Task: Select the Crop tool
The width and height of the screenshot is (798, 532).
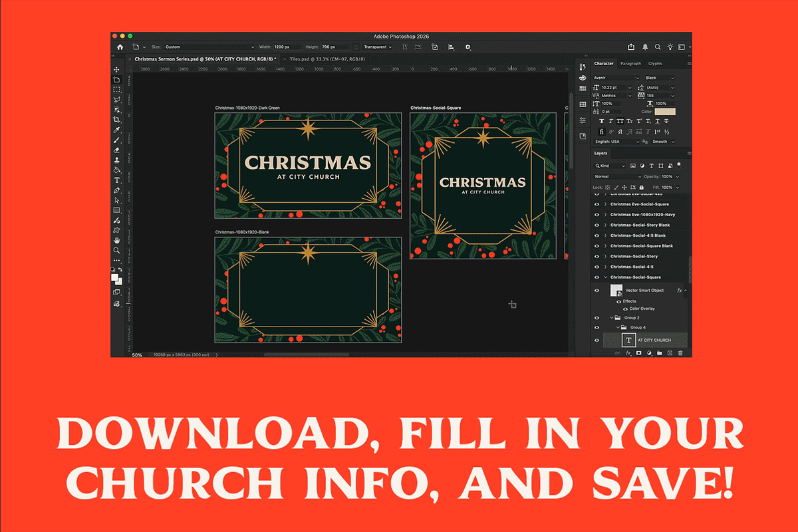Action: click(117, 120)
